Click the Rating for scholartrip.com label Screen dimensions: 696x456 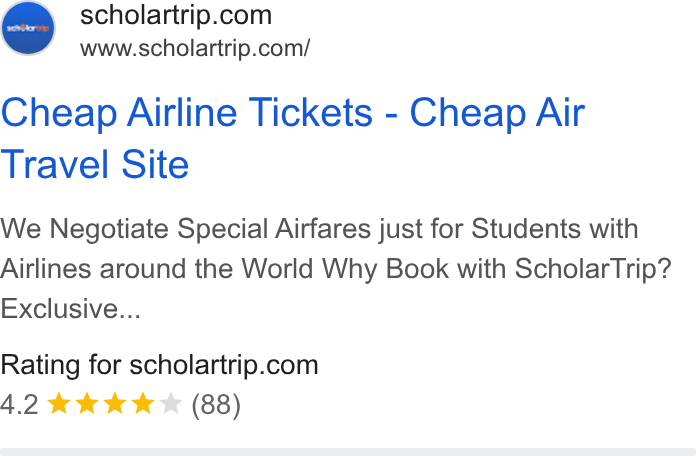coord(159,365)
